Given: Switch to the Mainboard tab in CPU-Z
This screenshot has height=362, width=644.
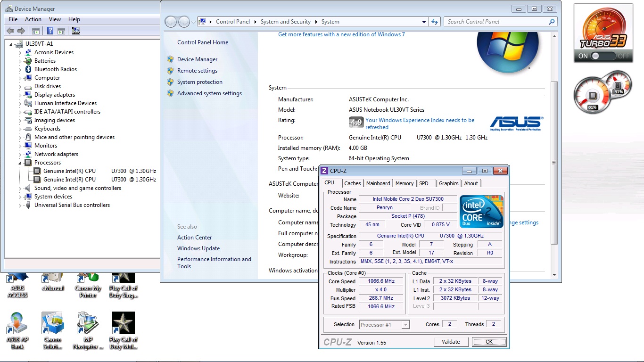Looking at the screenshot, I should [378, 183].
